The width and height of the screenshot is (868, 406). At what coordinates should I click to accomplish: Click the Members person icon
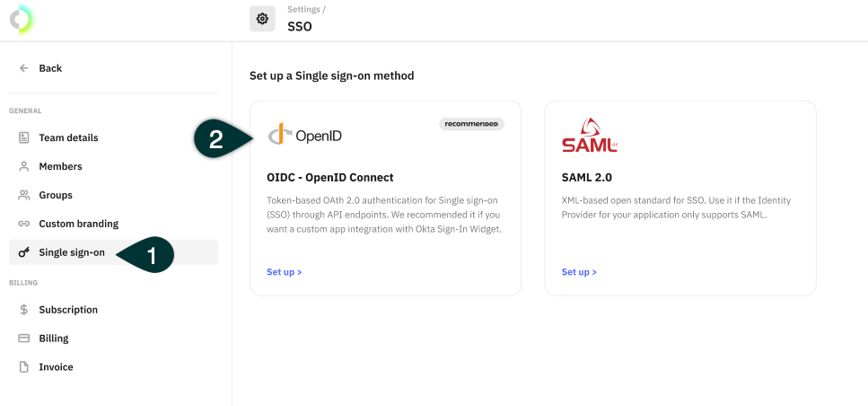[24, 166]
